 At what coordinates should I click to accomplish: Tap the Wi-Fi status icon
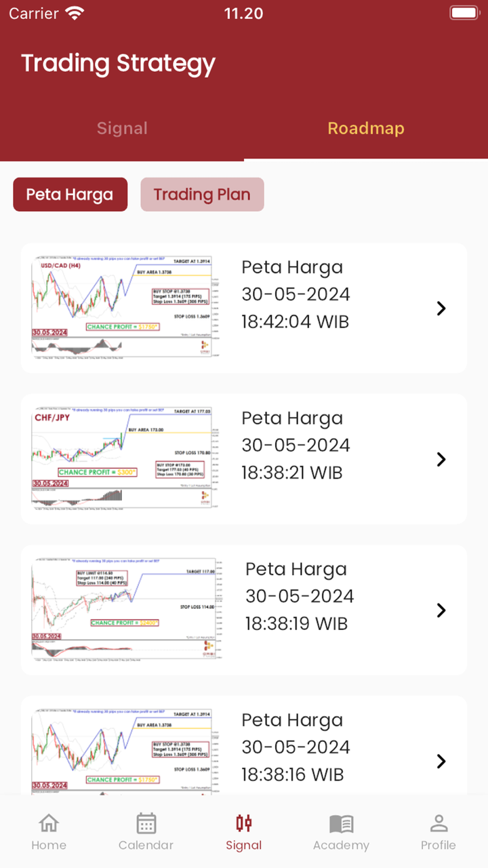pyautogui.click(x=75, y=14)
